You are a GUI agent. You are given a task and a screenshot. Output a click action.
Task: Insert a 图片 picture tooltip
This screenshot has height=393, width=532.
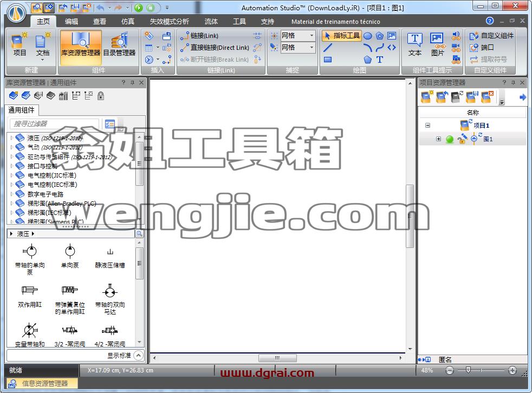click(438, 44)
